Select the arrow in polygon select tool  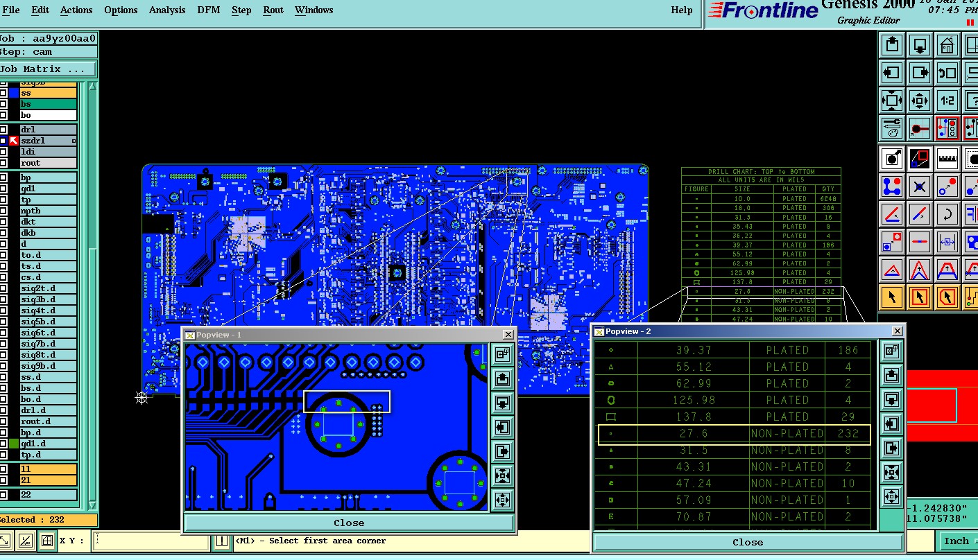click(x=947, y=297)
